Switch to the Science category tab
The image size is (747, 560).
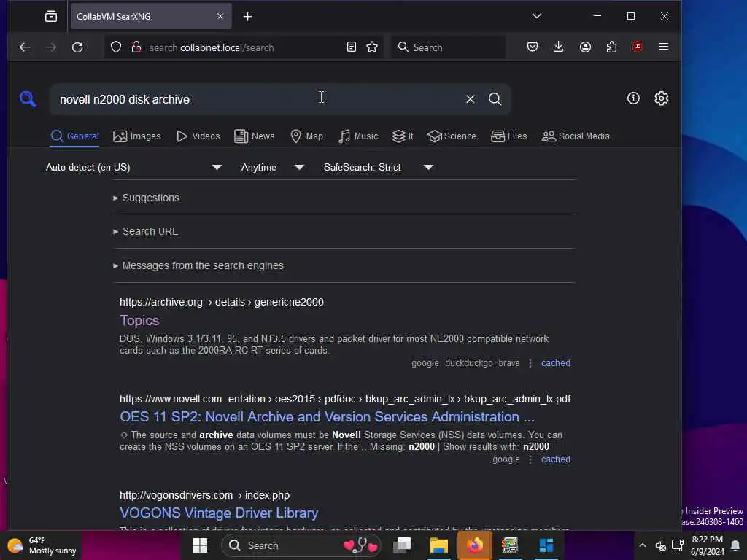click(x=452, y=136)
